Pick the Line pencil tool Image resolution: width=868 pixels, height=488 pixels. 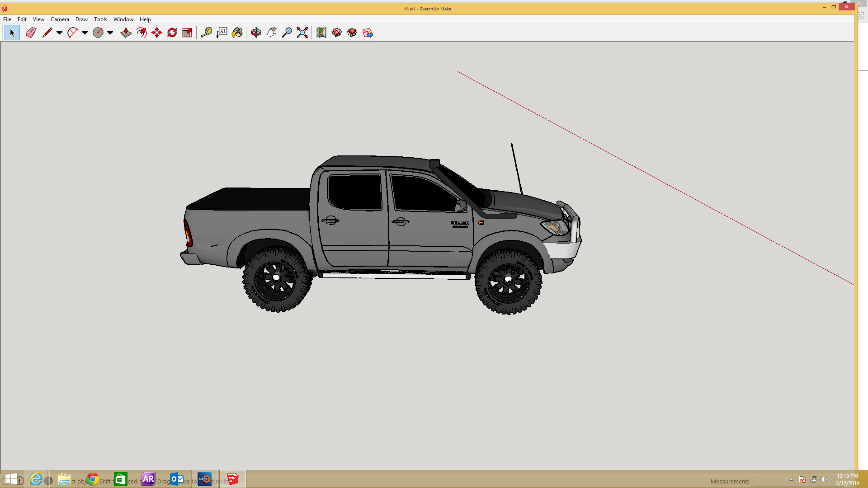tap(47, 33)
